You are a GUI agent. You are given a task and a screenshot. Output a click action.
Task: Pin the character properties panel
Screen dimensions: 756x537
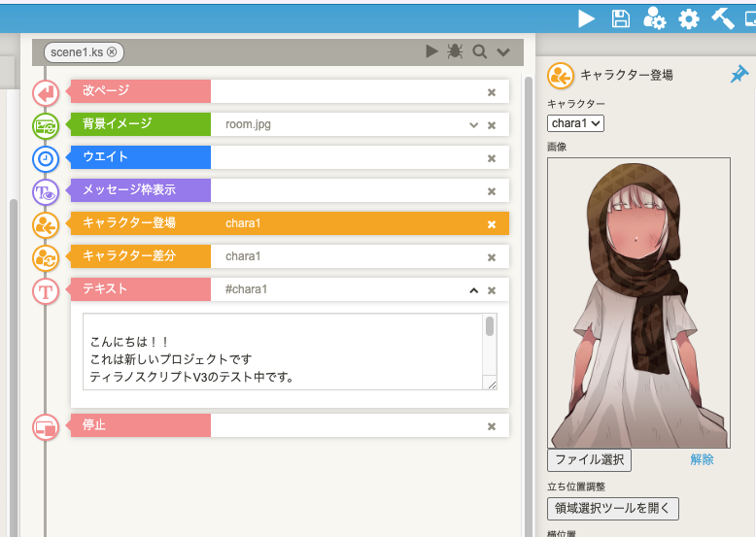pyautogui.click(x=739, y=75)
